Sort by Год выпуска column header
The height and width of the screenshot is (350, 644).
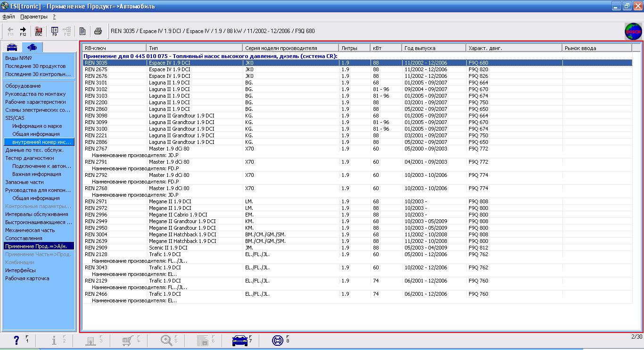434,48
